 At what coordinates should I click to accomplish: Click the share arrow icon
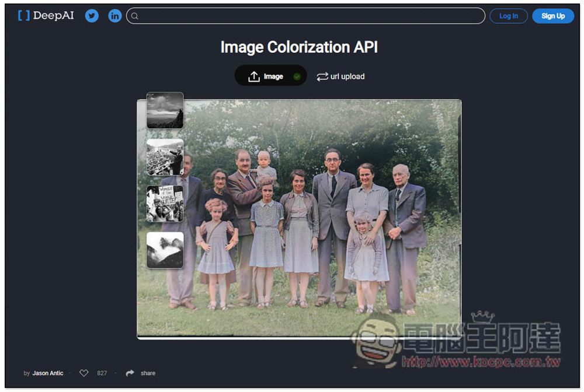tap(130, 373)
